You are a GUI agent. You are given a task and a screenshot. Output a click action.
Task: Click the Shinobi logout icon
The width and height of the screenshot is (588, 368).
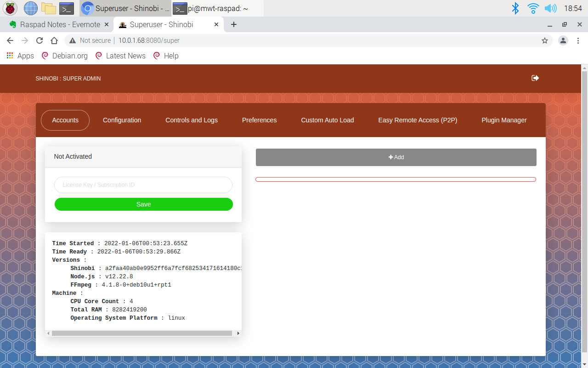point(535,78)
